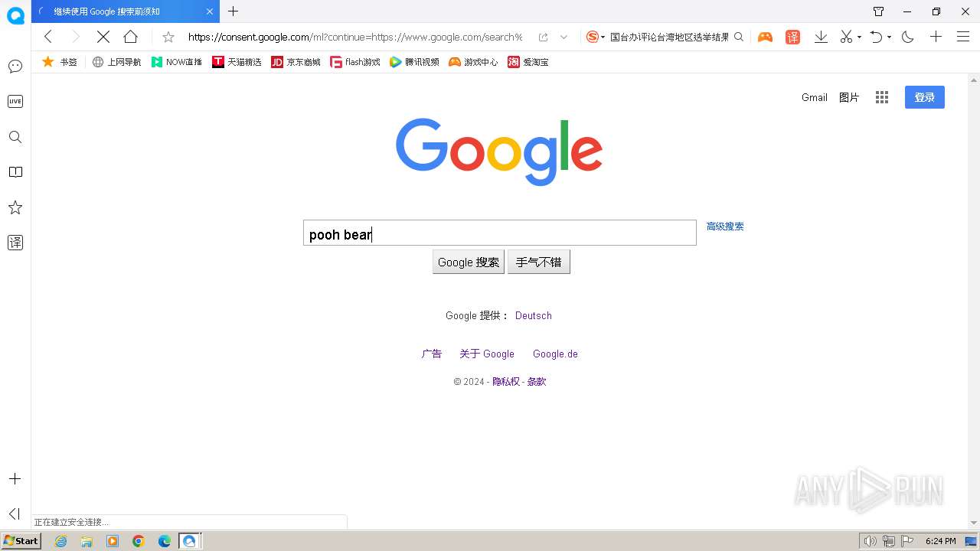Open the skin icon in title bar
This screenshot has height=551, width=980.
click(x=878, y=11)
